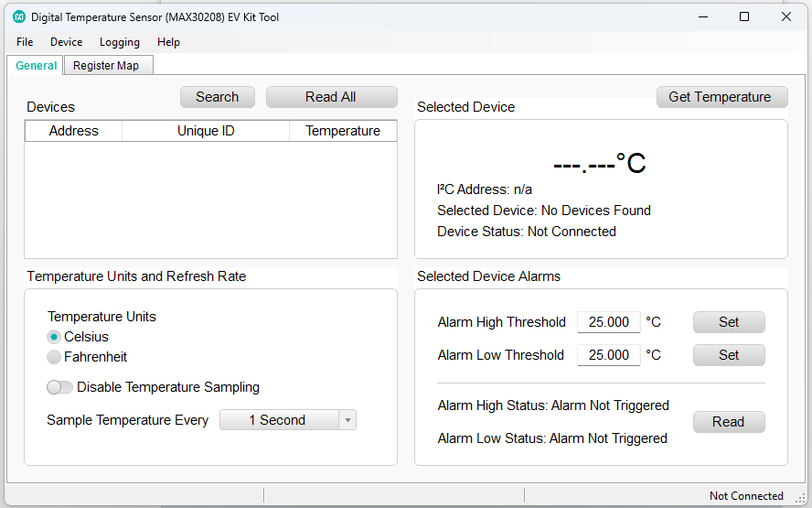The height and width of the screenshot is (508, 812).
Task: Set the Alarm Low Threshold value
Action: pos(729,355)
